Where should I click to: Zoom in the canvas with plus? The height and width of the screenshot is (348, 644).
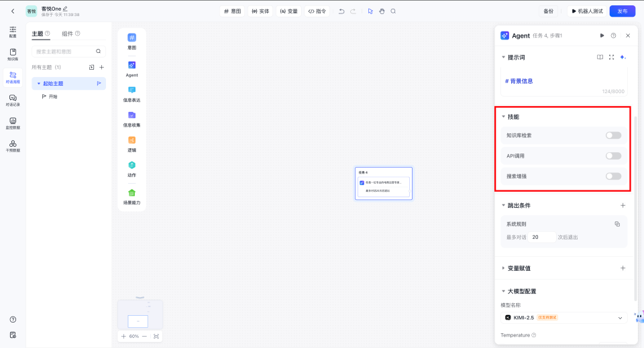(123, 336)
